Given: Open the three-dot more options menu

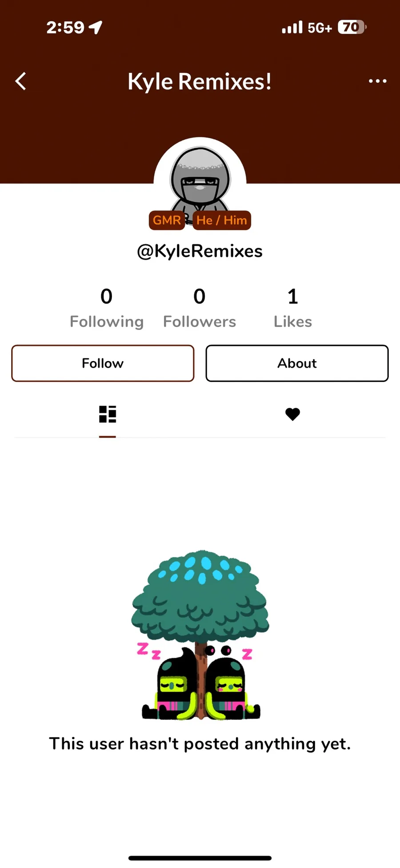Looking at the screenshot, I should (x=377, y=81).
